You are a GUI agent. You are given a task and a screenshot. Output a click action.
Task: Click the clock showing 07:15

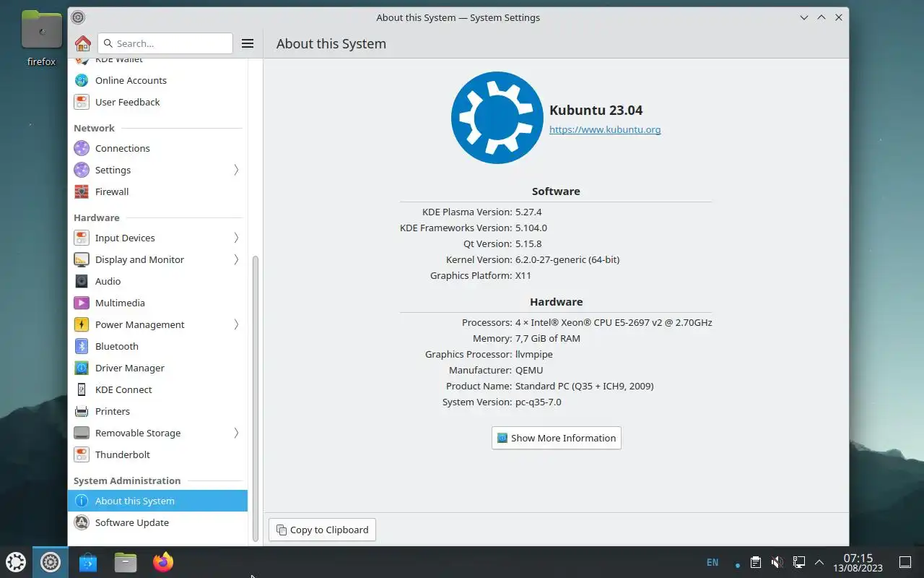pos(858,562)
